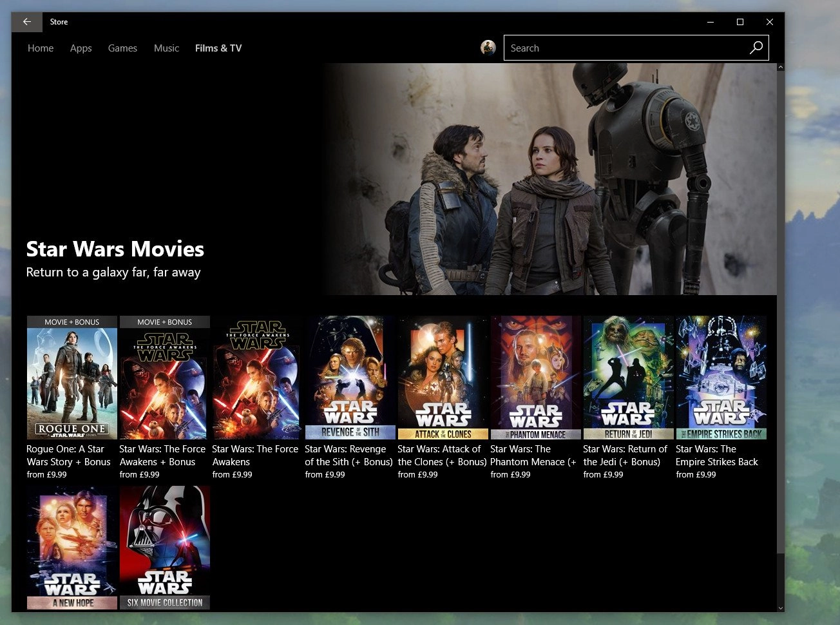Open the Home tab
The image size is (840, 625).
(x=41, y=48)
